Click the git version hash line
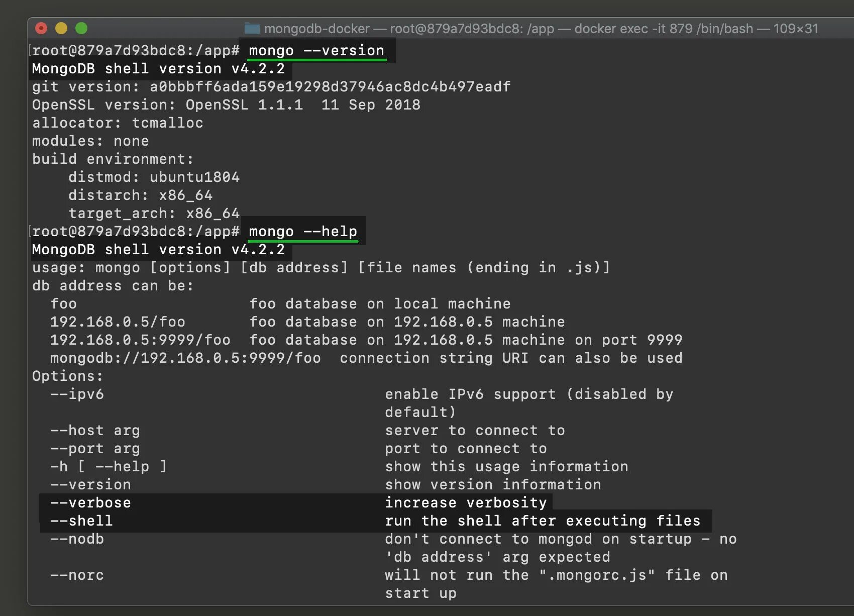854x616 pixels. 271,87
